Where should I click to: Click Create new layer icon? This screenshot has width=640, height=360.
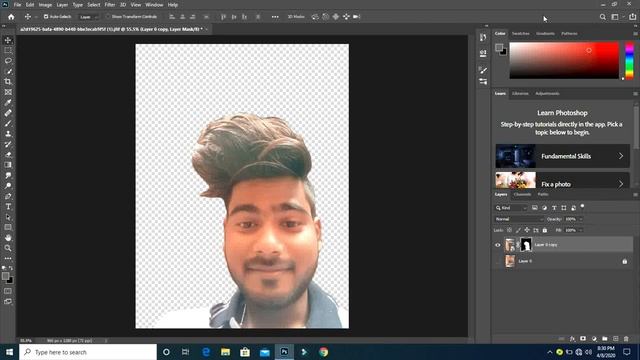616,339
